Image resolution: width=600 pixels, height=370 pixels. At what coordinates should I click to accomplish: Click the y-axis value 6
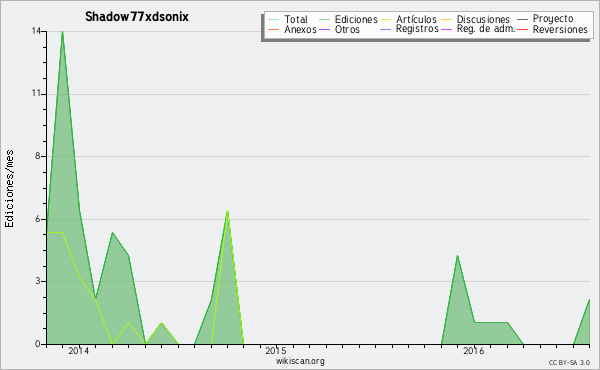38,219
